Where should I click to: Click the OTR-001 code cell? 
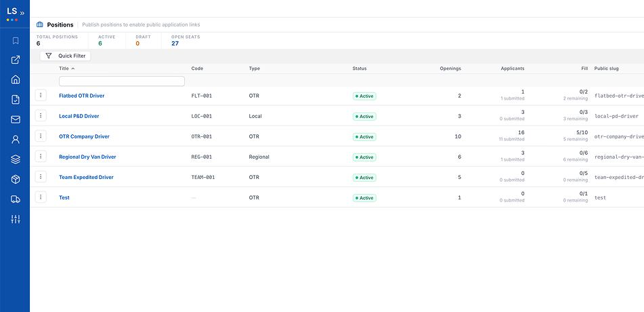[x=202, y=136]
